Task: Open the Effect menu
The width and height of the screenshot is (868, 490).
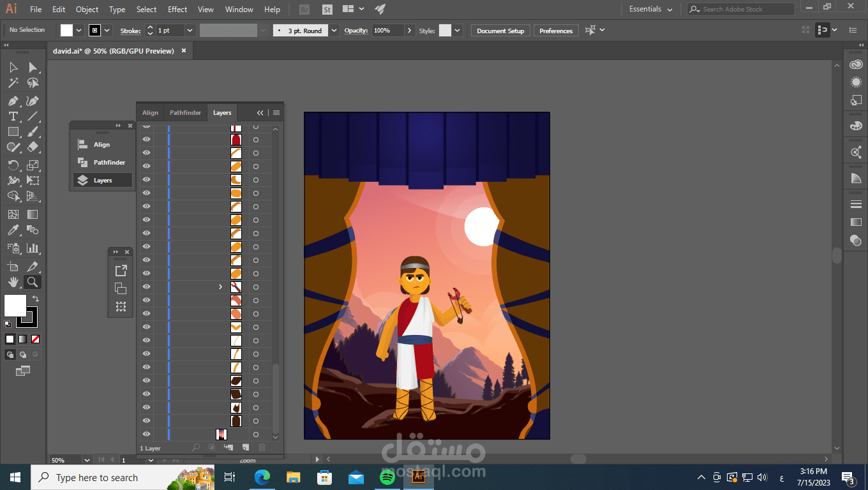Action: tap(177, 10)
